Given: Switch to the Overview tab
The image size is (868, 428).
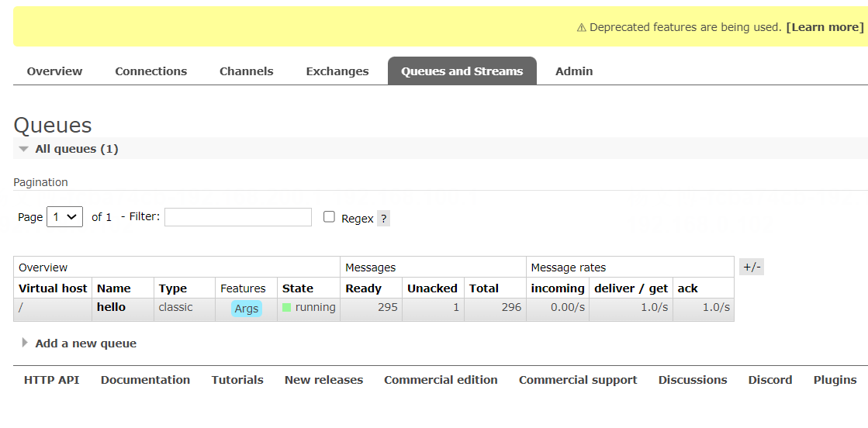Looking at the screenshot, I should (x=54, y=71).
